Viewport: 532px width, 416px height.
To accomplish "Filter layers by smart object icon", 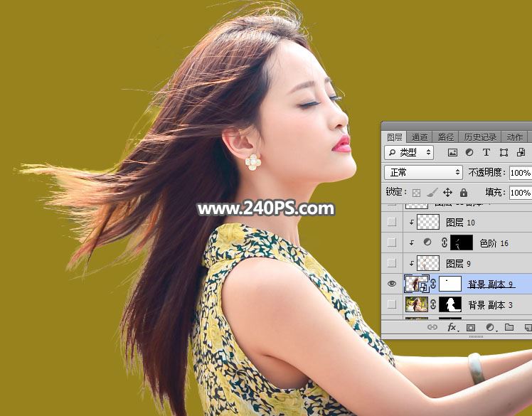I will 521,153.
